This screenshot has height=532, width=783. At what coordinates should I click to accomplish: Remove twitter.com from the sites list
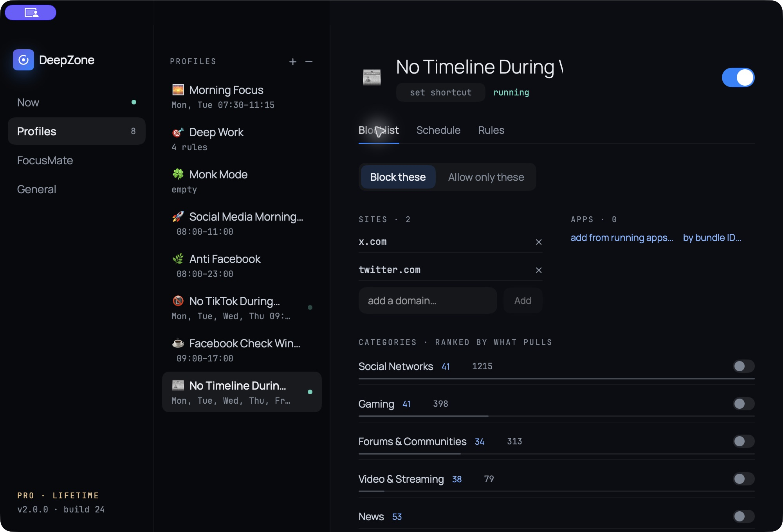click(x=539, y=270)
